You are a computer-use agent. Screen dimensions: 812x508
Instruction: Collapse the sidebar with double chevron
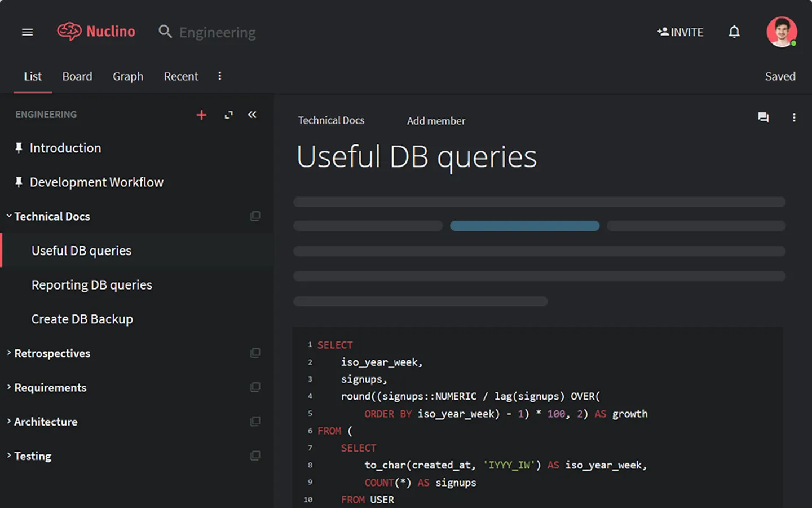click(252, 115)
